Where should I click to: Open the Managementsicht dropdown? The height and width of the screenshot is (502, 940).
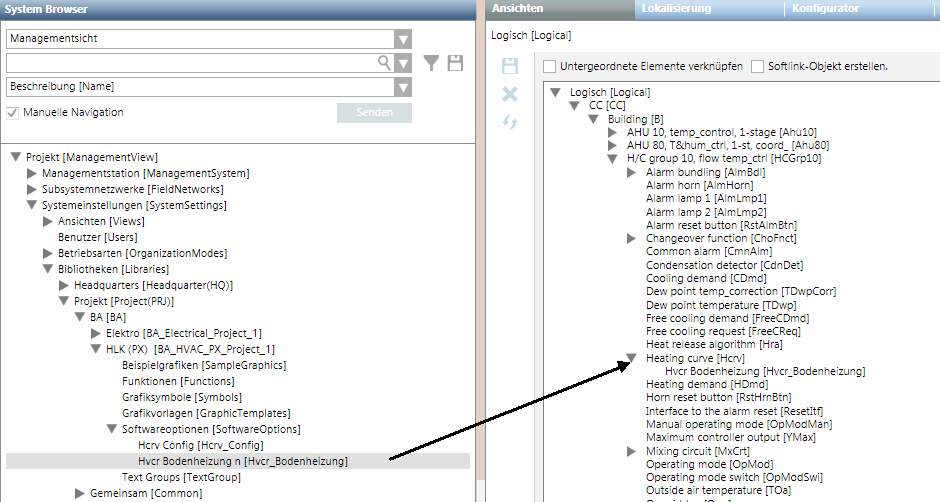[402, 39]
